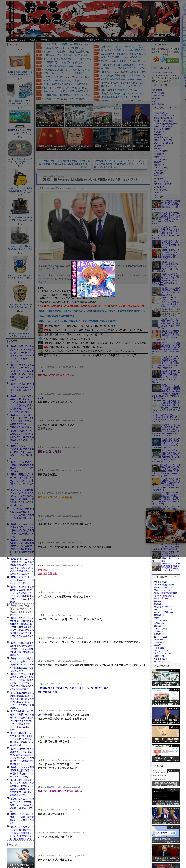The width and height of the screenshot is (186, 868).
Task: Open HAGOOGI 電気毛布 product image
Action: pyautogui.click(x=20, y=323)
